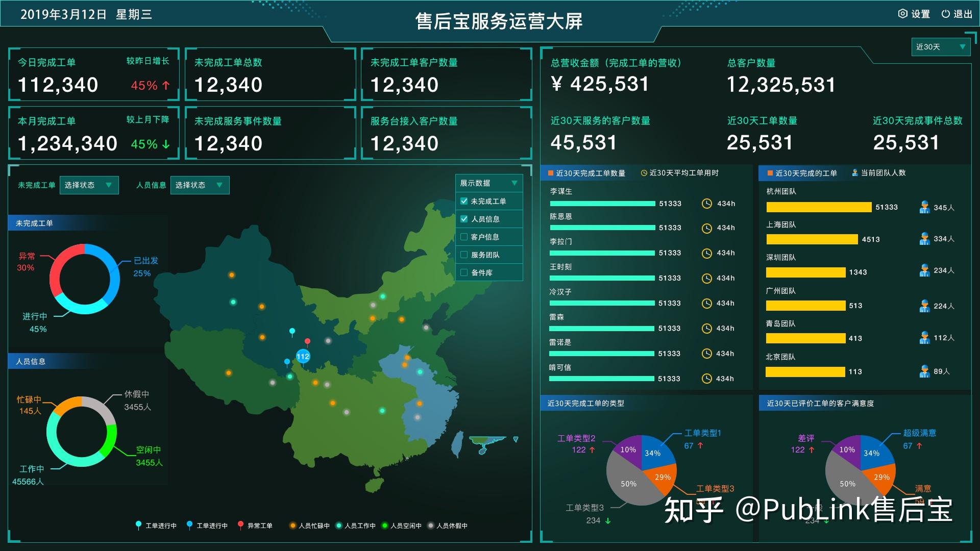The width and height of the screenshot is (980, 551).
Task: Open the 近30天 time range dropdown
Action: (x=941, y=47)
